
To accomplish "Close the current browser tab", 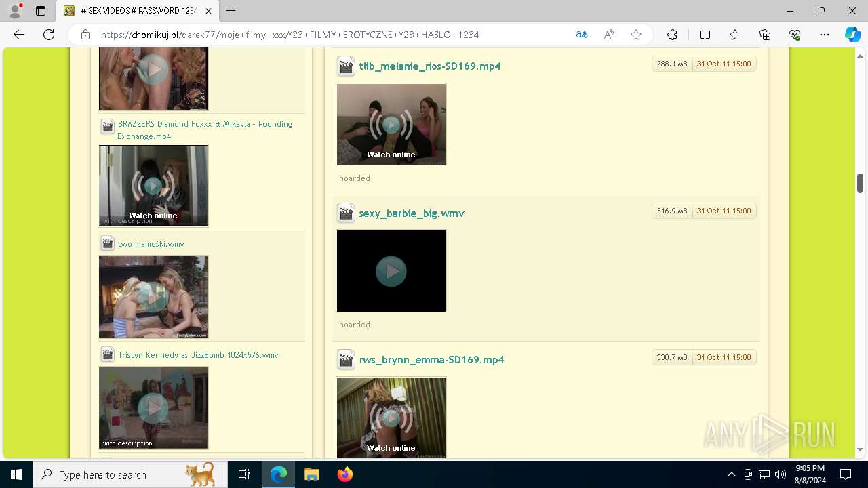I will click(208, 11).
